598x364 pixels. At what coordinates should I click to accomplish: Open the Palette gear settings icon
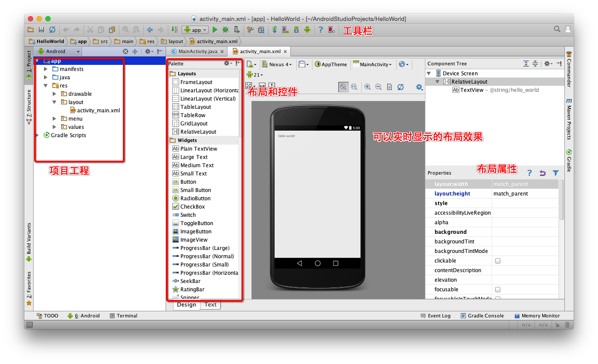[228, 64]
